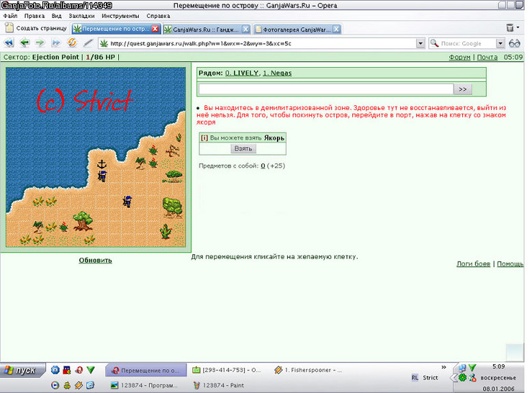Focus the chat message input field
This screenshot has width=532, height=393.
point(325,89)
